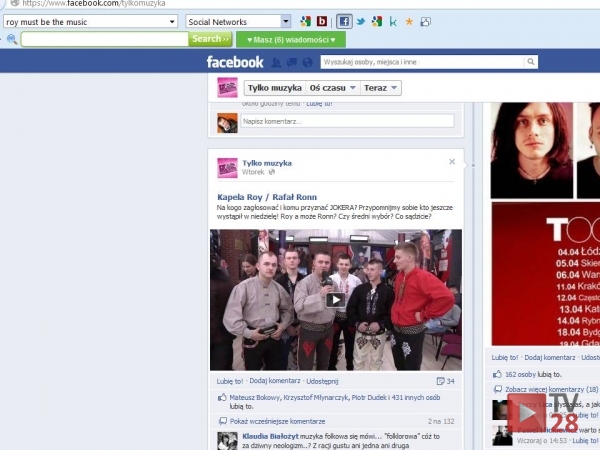Click the Facebook icon in the browser toolbar
Viewport: 600px width, 450px height.
tap(343, 21)
